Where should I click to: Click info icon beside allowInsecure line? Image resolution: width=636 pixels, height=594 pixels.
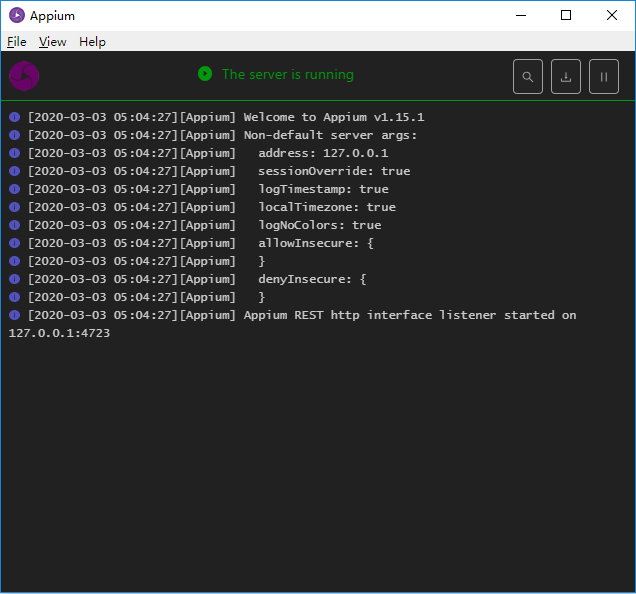coord(15,243)
